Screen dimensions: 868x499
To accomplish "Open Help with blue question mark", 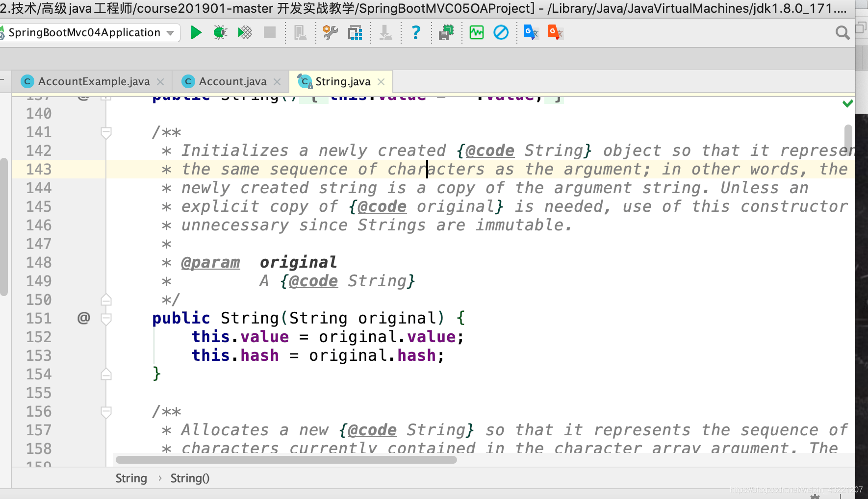I will tap(416, 33).
